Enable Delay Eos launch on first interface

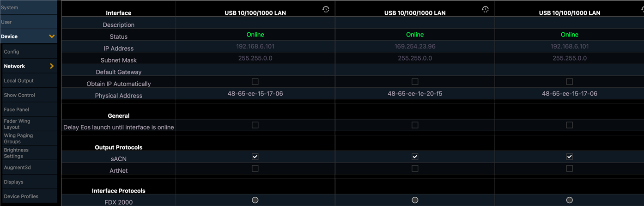(255, 125)
